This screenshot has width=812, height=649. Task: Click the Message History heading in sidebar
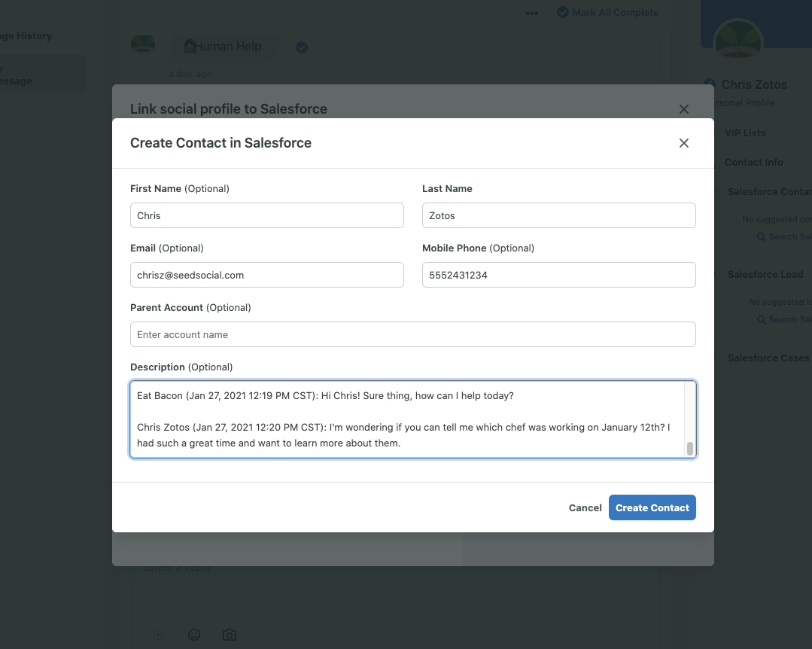(x=26, y=35)
